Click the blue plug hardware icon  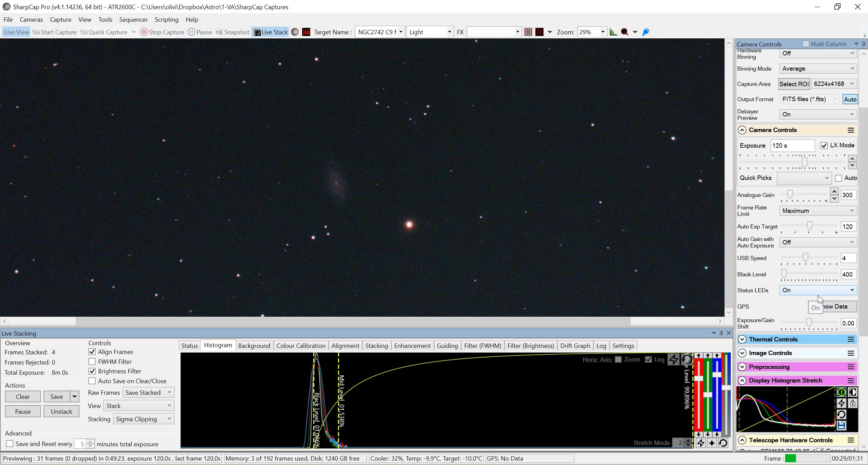646,32
